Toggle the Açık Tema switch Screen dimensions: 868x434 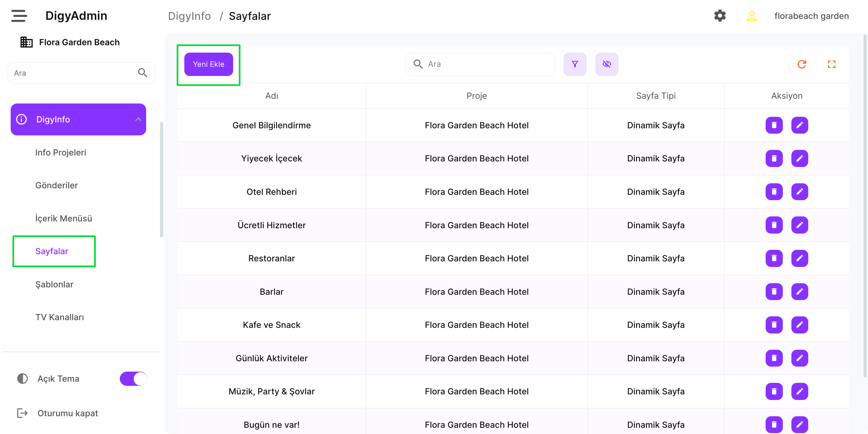(133, 378)
